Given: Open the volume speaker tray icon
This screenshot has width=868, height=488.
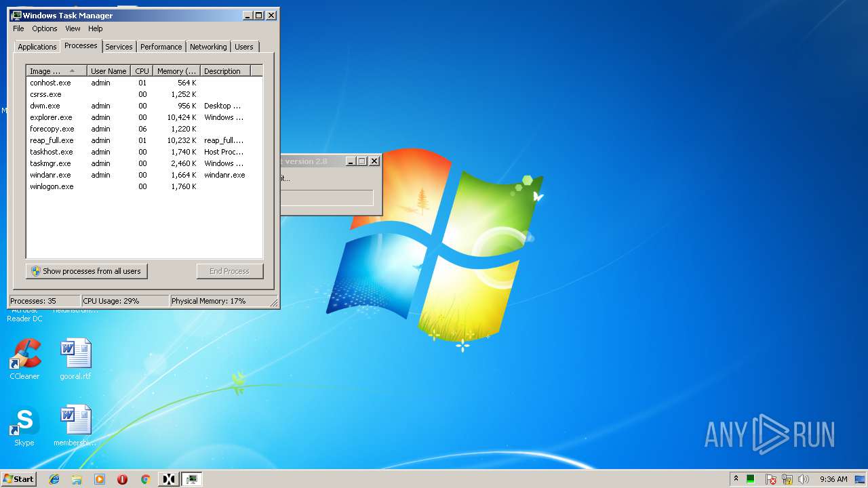Looking at the screenshot, I should point(804,479).
